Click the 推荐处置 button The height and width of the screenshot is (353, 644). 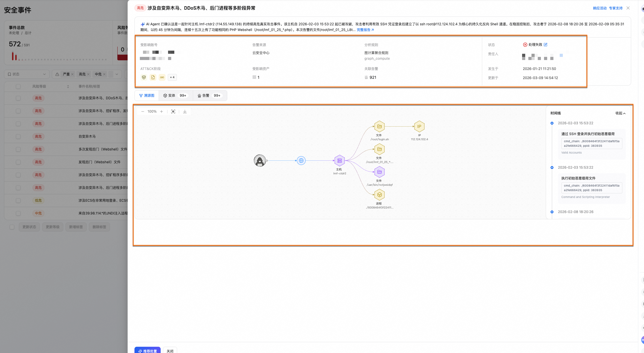click(x=148, y=350)
